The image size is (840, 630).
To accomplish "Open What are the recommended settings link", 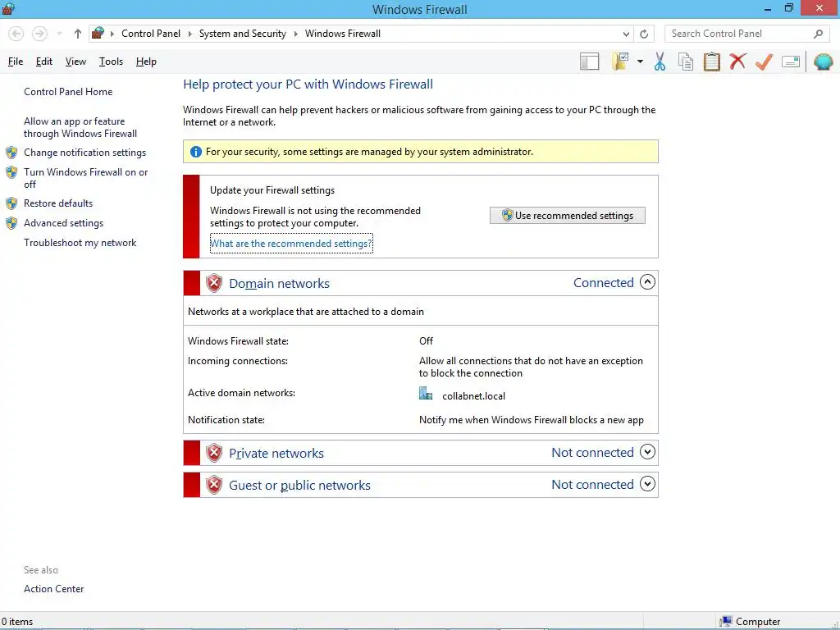I will pyautogui.click(x=291, y=243).
